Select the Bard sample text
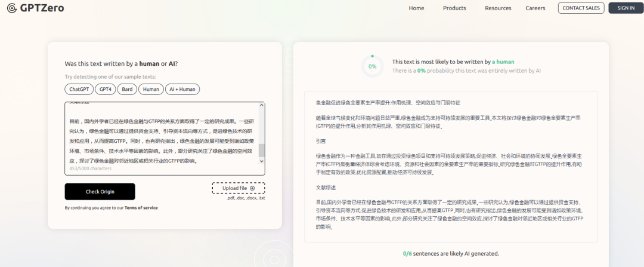The height and width of the screenshot is (267, 644). pyautogui.click(x=127, y=89)
